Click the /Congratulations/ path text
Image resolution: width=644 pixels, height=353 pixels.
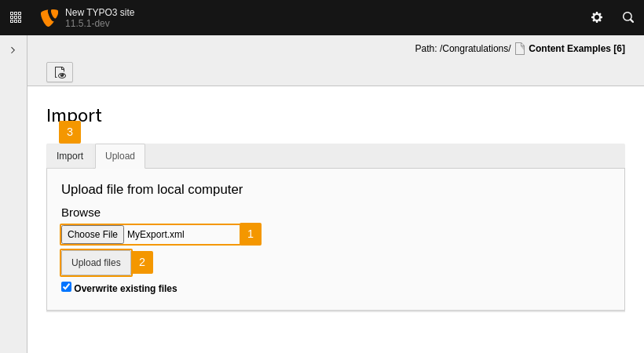pos(475,49)
